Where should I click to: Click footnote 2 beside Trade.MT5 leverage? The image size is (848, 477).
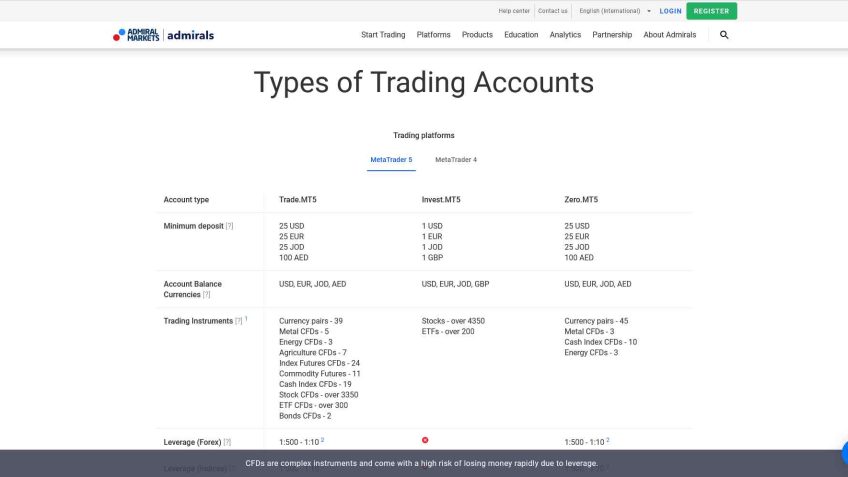[x=323, y=440]
